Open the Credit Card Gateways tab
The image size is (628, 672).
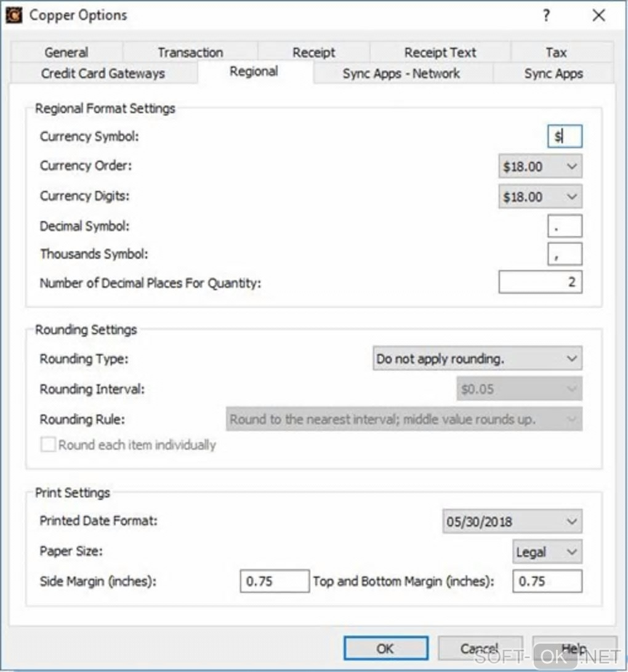pyautogui.click(x=103, y=73)
